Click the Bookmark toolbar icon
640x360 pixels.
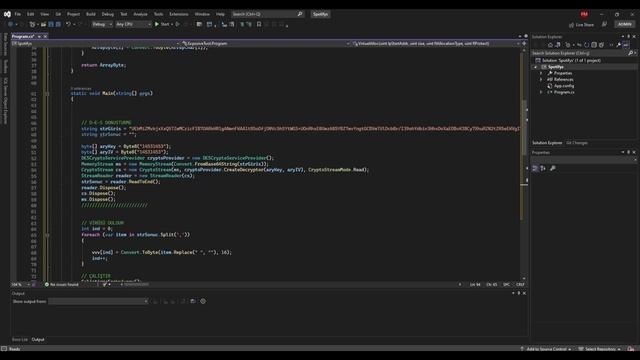[259, 24]
